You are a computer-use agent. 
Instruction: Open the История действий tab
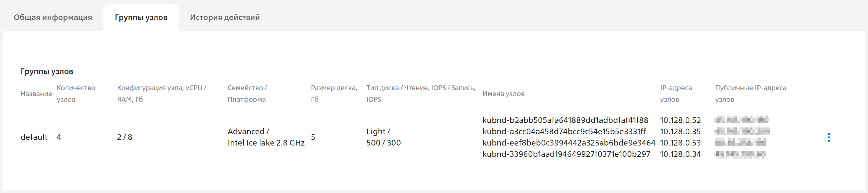pos(225,17)
